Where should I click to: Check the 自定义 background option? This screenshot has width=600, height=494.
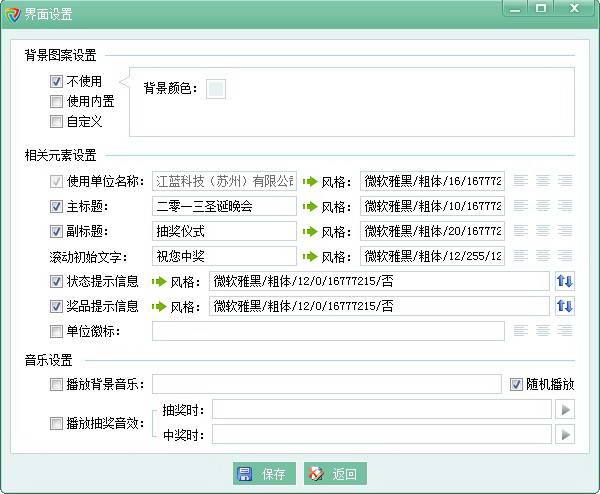coord(57,121)
